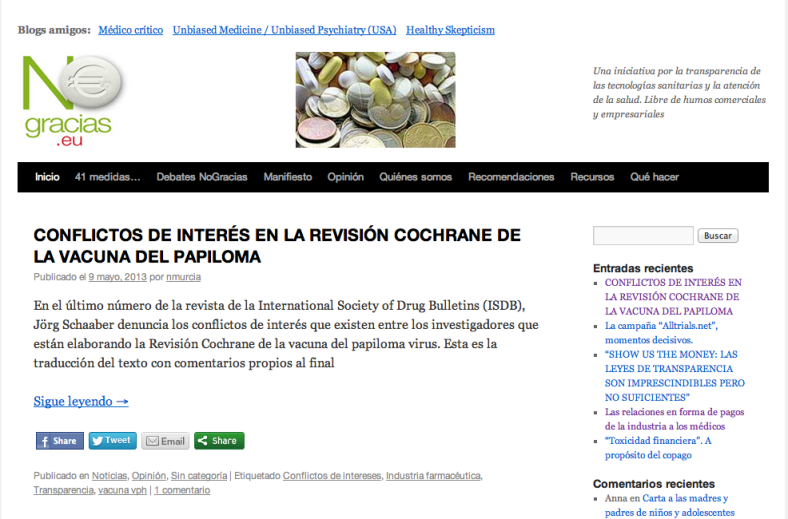Follow the Sigue leyendo link
This screenshot has height=519, width=788.
(x=81, y=401)
